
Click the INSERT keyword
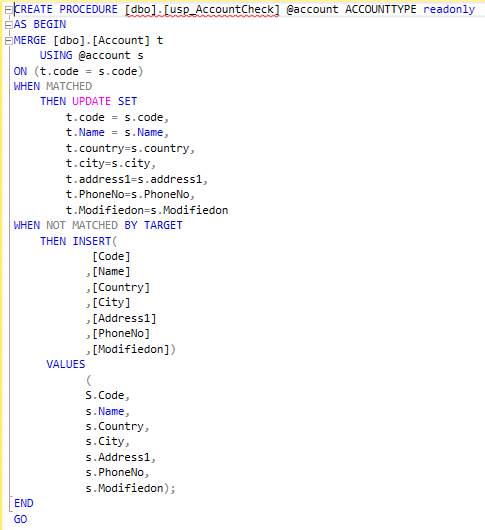pos(92,241)
